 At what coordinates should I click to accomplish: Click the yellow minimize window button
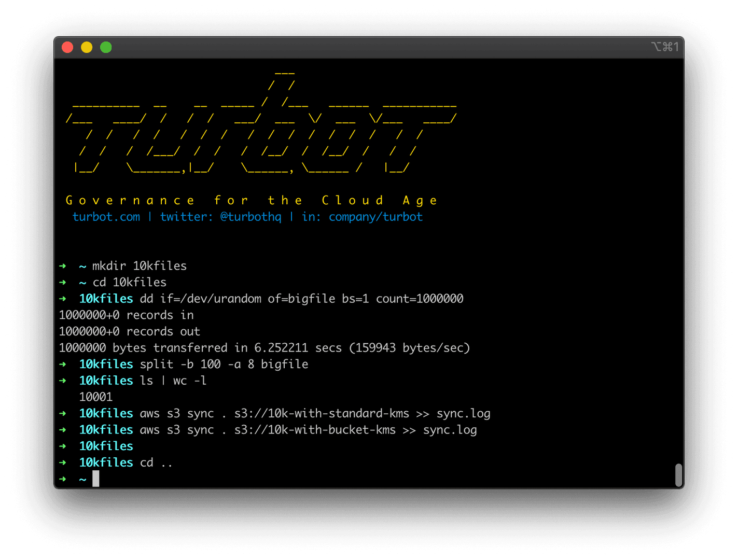coord(87,47)
